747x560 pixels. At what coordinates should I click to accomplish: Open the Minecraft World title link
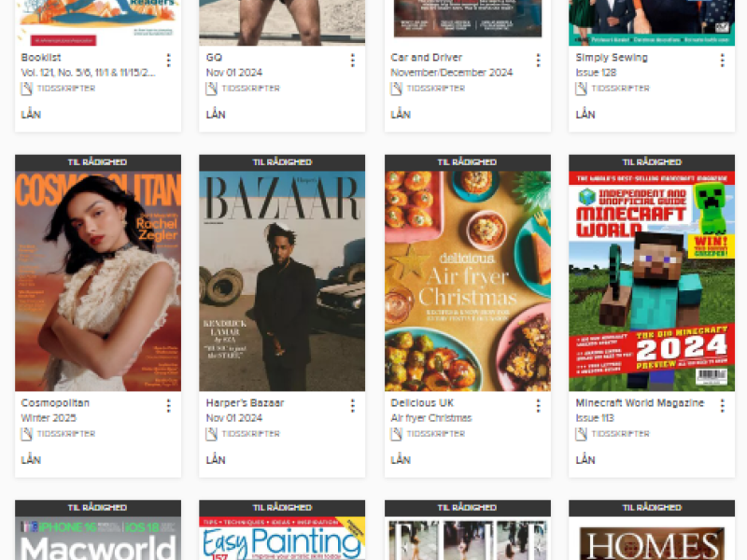point(640,403)
